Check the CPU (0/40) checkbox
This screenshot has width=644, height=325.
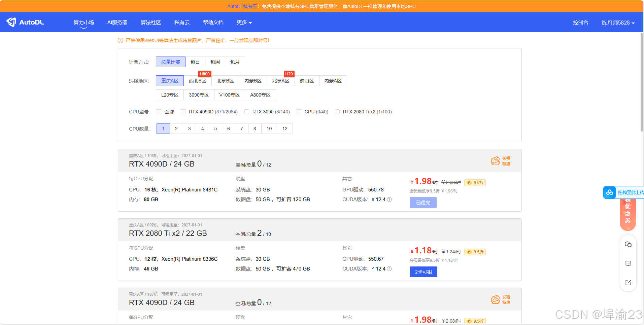click(x=299, y=112)
